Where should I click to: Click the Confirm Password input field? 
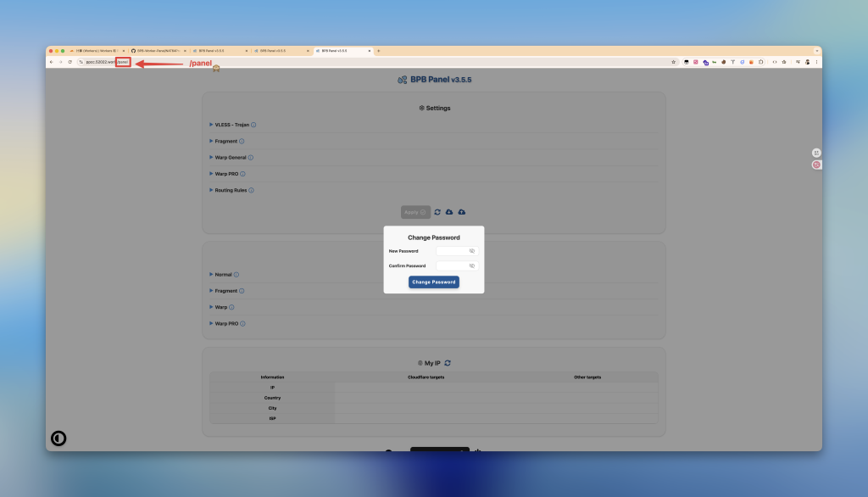(x=452, y=266)
